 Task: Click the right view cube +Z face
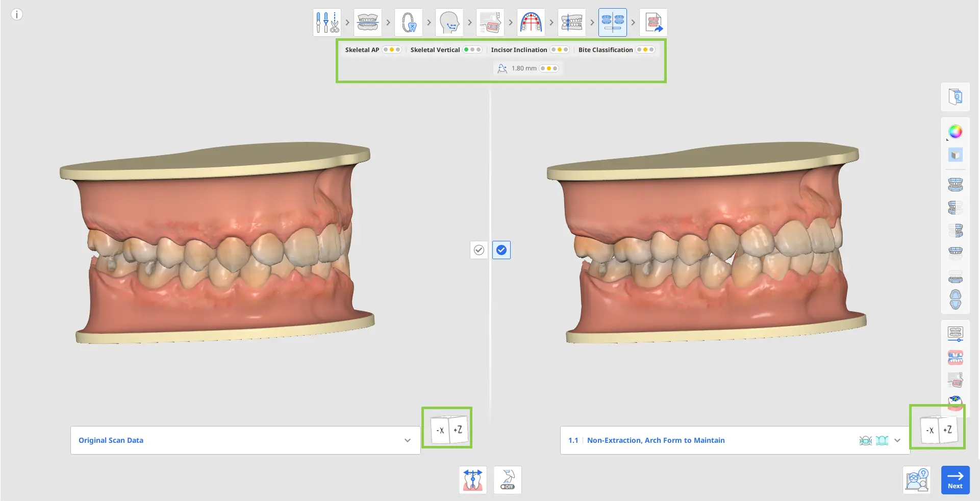(948, 430)
